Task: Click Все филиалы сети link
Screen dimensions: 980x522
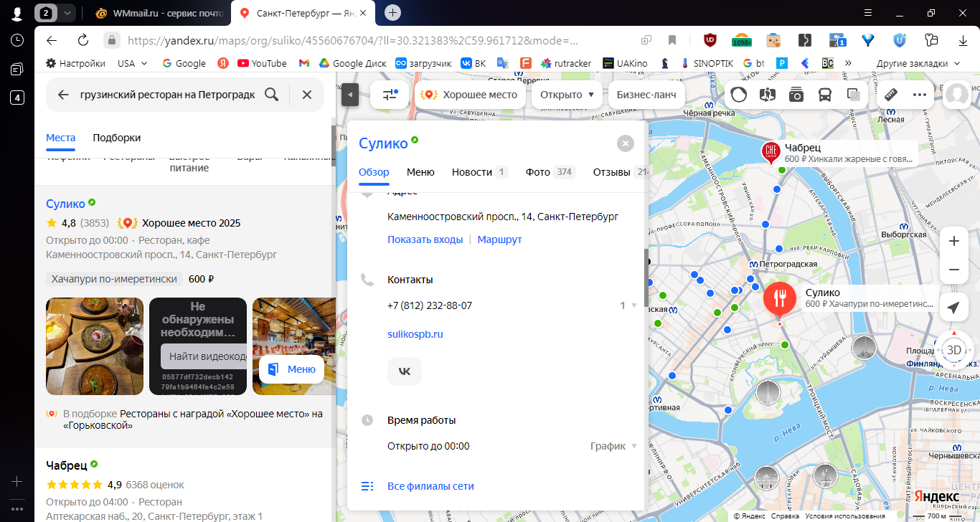Action: click(430, 486)
